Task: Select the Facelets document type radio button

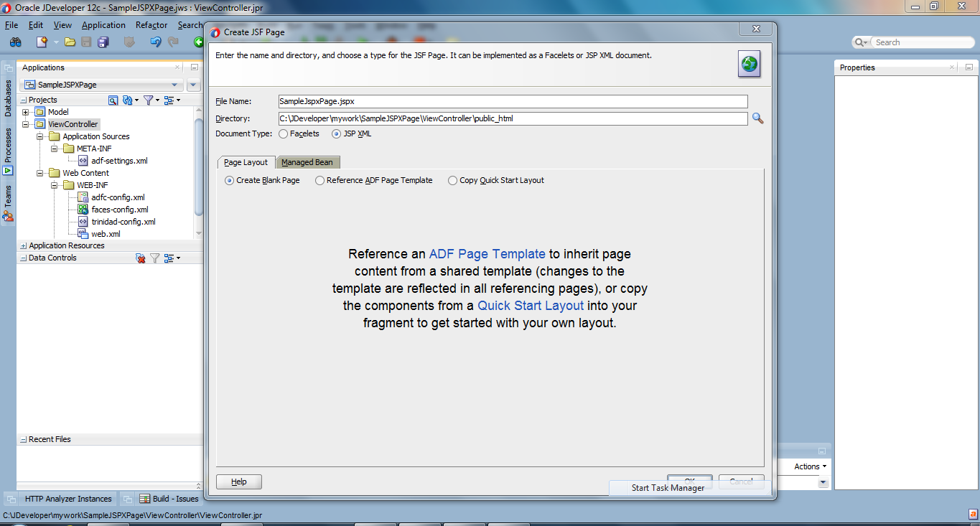Action: point(283,133)
